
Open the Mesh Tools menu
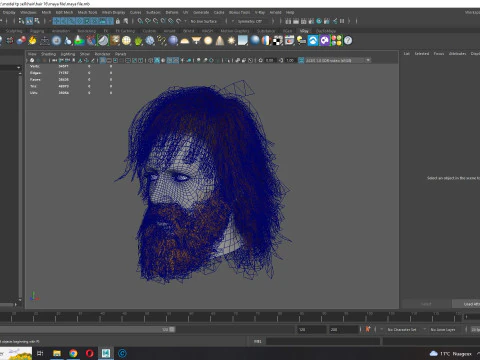(87, 12)
